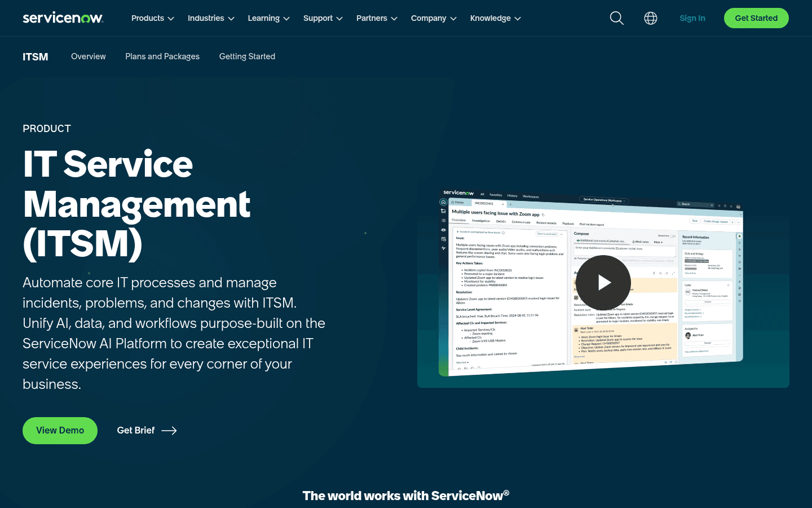Open the Getting Started tab
Viewport: 812px width, 508px height.
coord(247,56)
